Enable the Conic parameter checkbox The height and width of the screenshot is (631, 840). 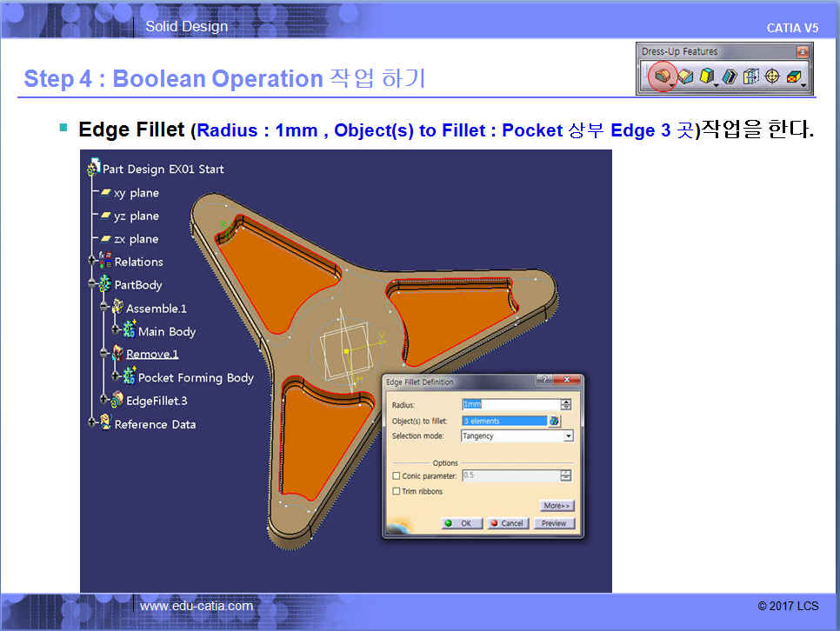coord(397,475)
